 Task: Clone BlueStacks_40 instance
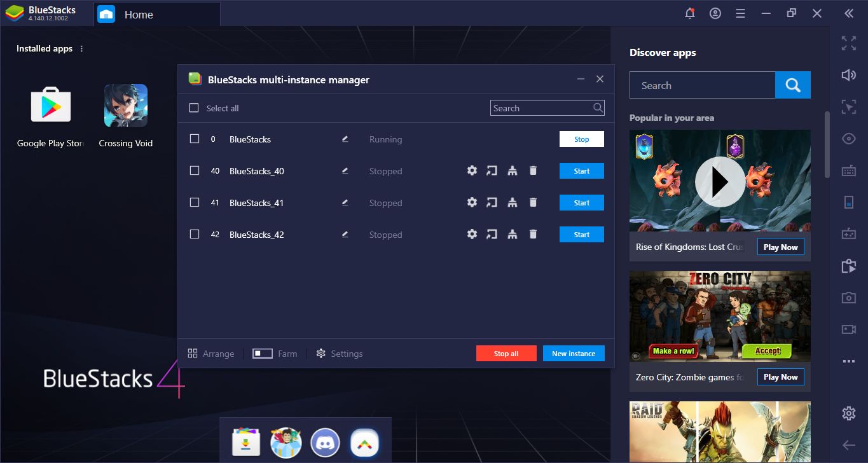513,170
